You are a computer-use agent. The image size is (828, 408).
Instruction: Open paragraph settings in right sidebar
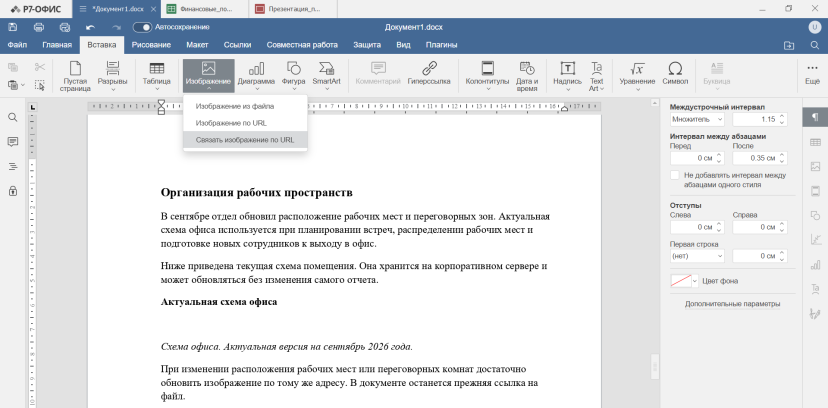pyautogui.click(x=815, y=117)
